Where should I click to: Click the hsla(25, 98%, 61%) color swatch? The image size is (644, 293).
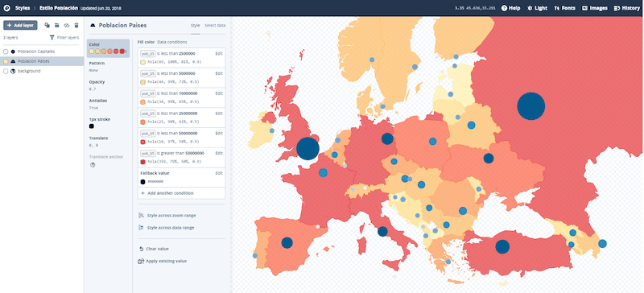(x=143, y=122)
